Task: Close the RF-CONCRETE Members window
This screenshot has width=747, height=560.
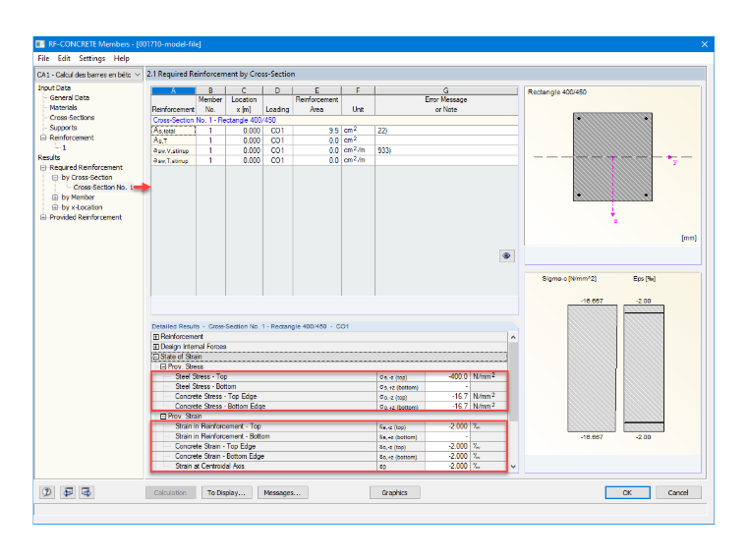Action: pyautogui.click(x=704, y=44)
